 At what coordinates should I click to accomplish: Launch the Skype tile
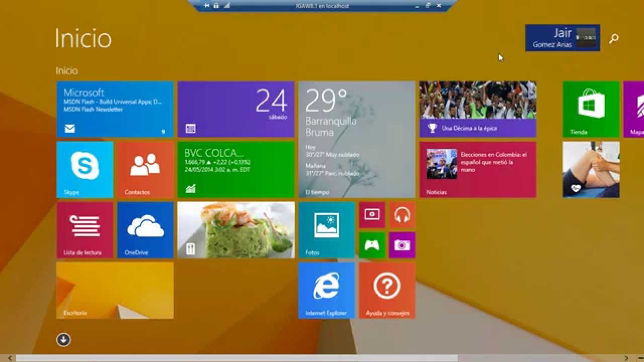[85, 169]
